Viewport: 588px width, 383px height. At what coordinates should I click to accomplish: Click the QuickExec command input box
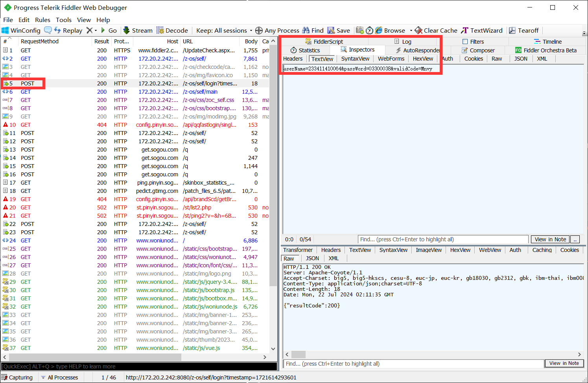pyautogui.click(x=139, y=366)
